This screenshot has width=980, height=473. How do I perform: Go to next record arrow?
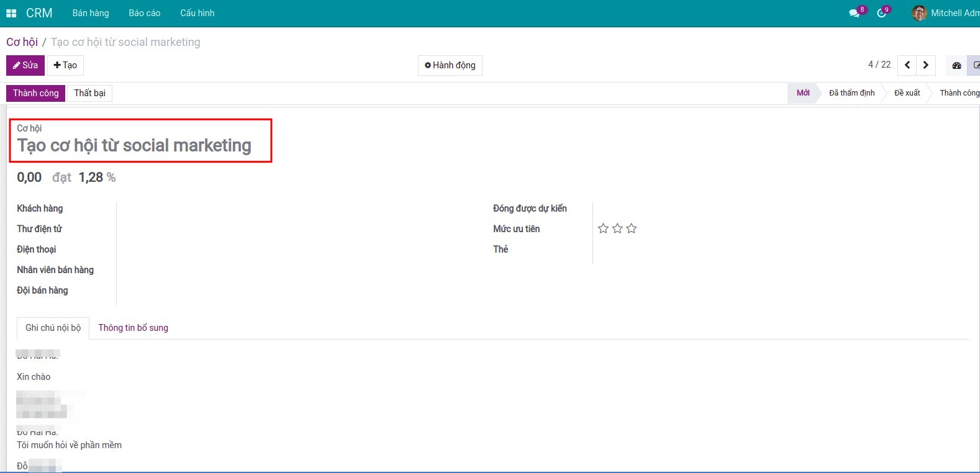point(926,65)
